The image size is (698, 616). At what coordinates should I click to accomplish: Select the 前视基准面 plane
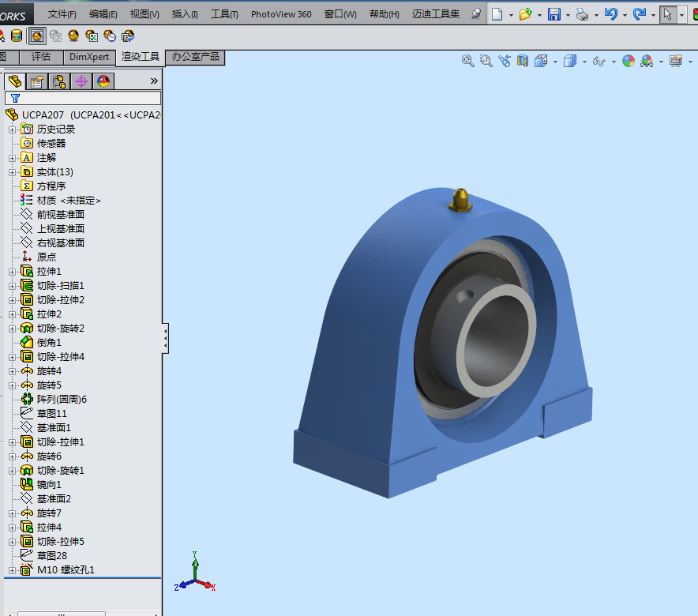[x=61, y=215]
